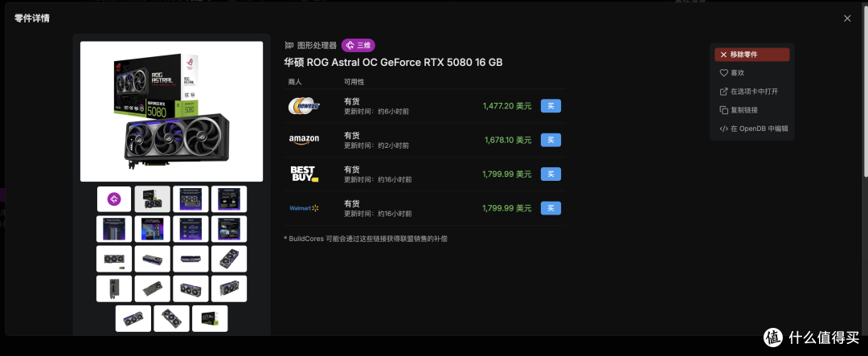Click 更新时间：约2小时前 in Amazon row
868x356 pixels.
click(376, 145)
